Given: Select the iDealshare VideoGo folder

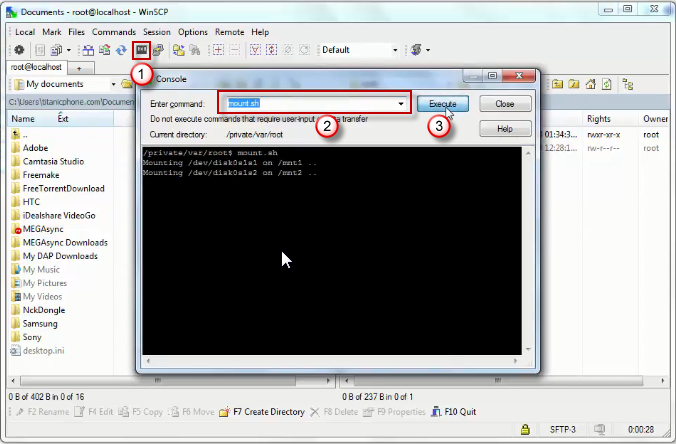Looking at the screenshot, I should [x=53, y=216].
